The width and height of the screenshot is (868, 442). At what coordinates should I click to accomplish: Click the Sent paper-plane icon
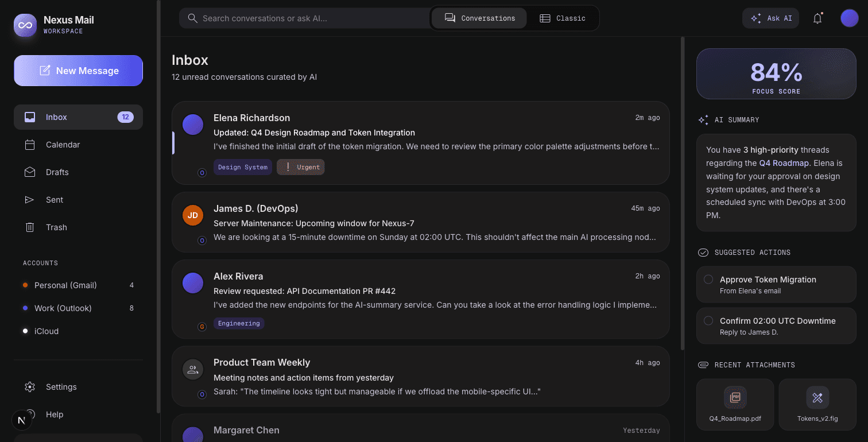click(30, 200)
